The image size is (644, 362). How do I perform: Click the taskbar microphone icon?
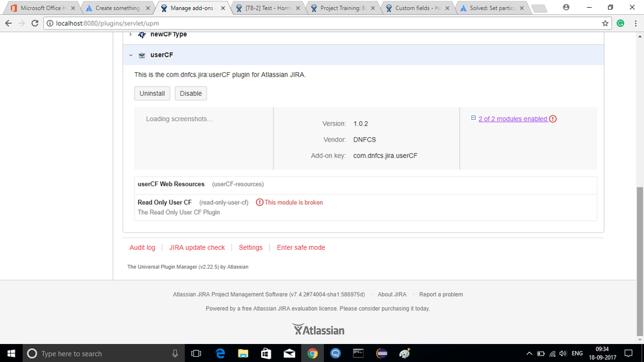(175, 354)
